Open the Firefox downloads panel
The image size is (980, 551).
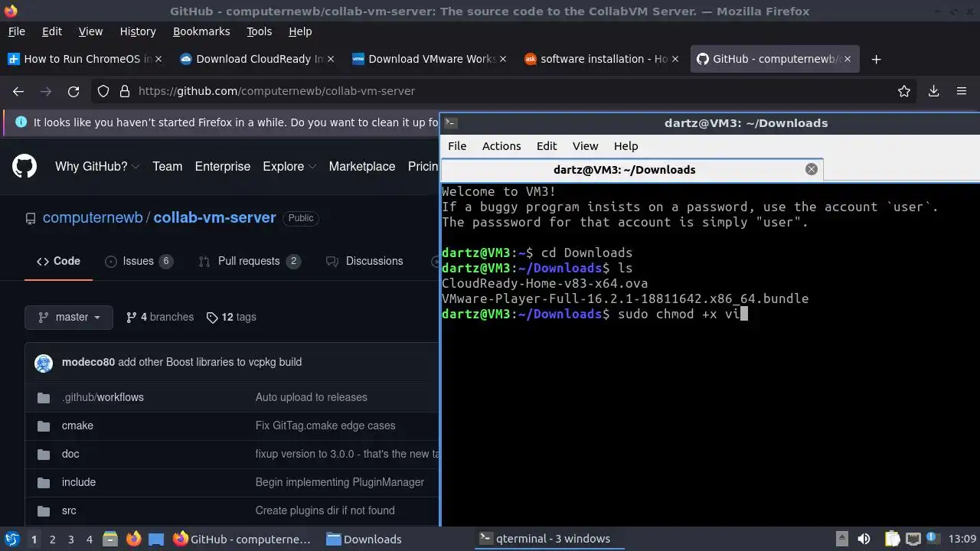click(x=933, y=91)
